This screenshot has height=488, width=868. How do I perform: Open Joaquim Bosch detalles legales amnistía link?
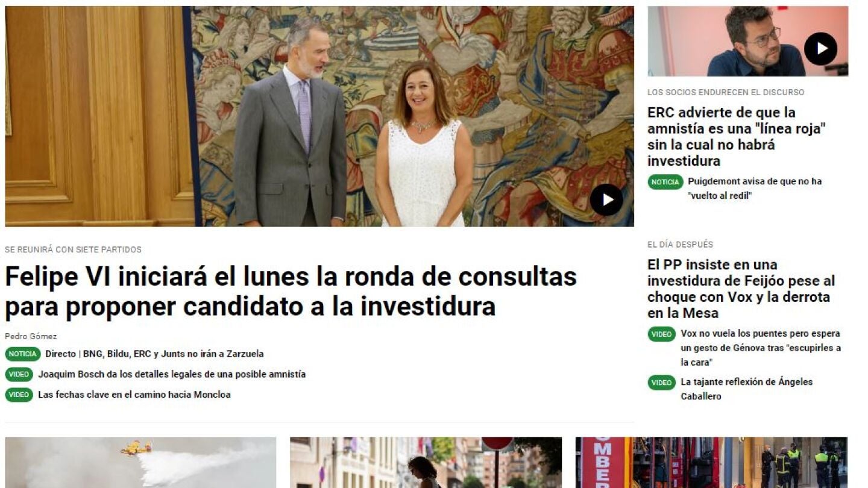click(x=172, y=375)
